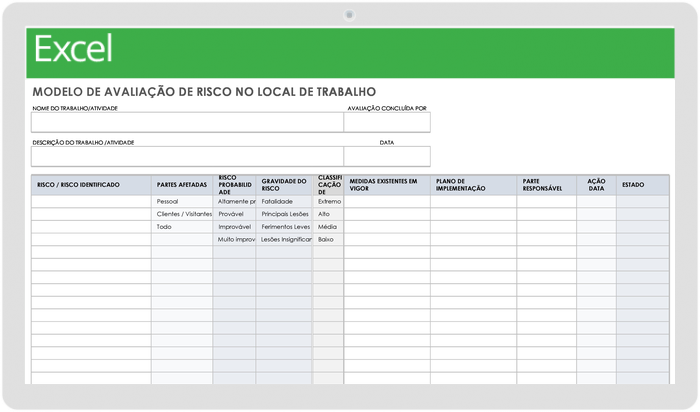This screenshot has width=700, height=412.
Task: Click the 'Principais Lesões' cell
Action: [284, 214]
